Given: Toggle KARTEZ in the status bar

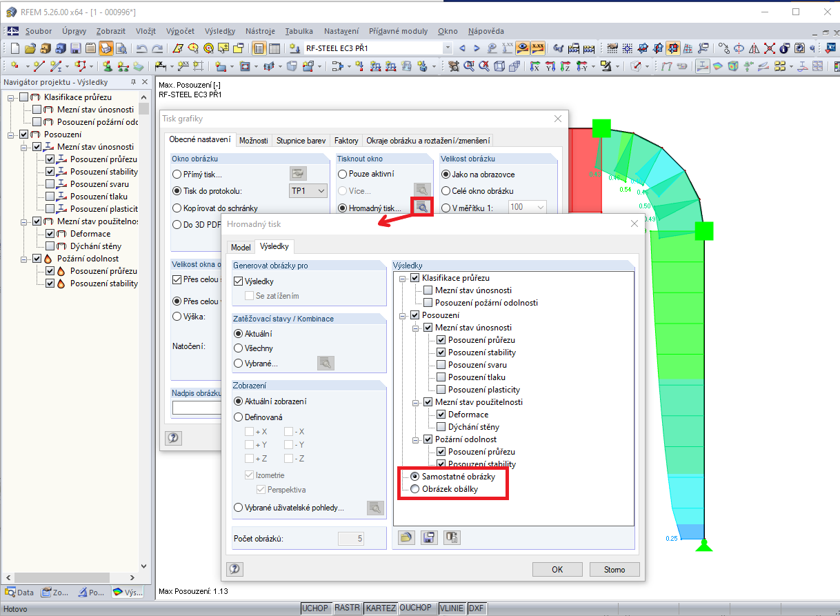Looking at the screenshot, I should click(381, 608).
